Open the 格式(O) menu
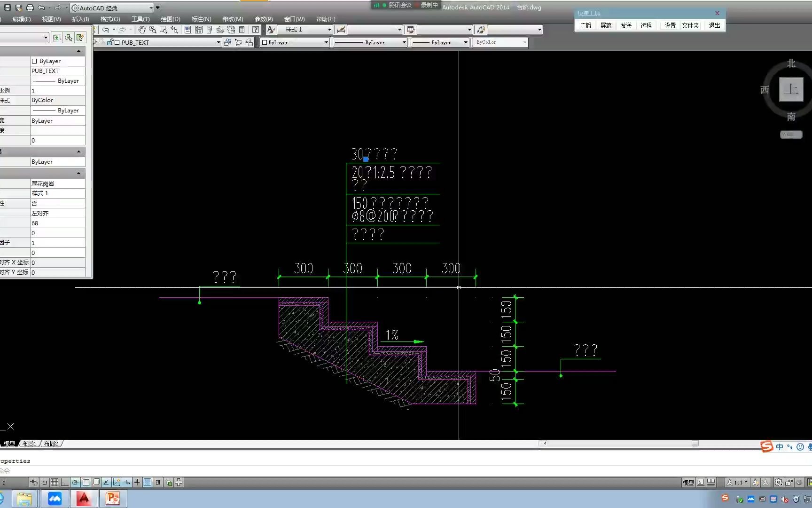 tap(110, 19)
